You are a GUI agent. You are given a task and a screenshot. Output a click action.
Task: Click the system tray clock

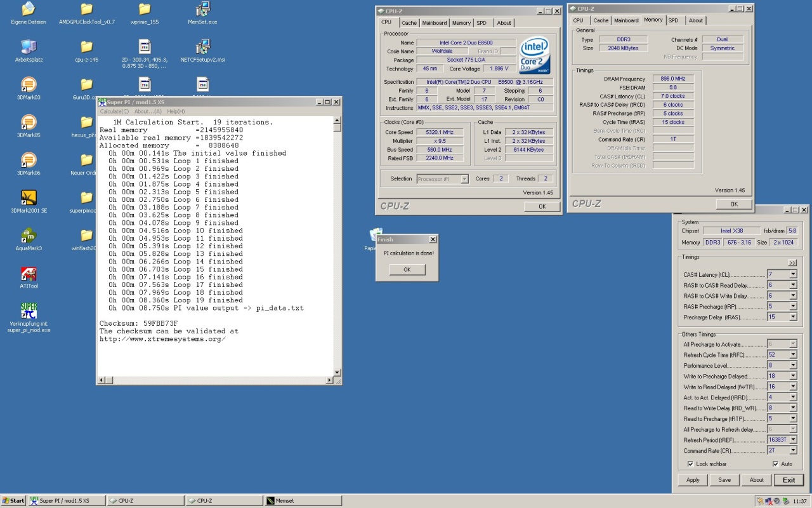click(800, 501)
